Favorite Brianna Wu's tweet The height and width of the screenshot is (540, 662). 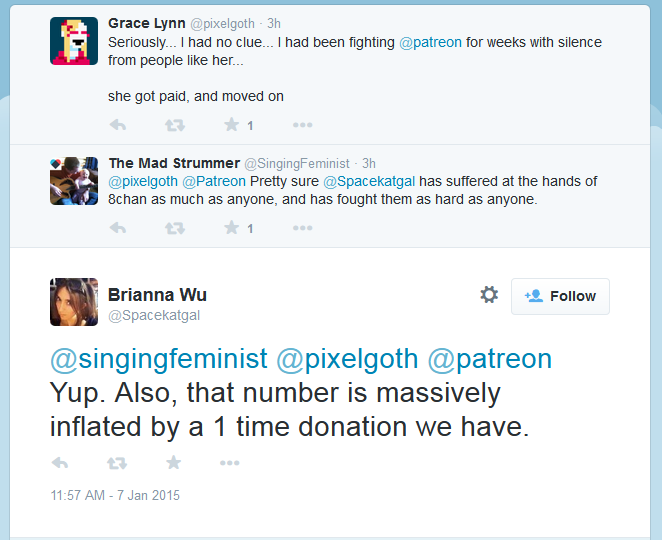[x=174, y=462]
